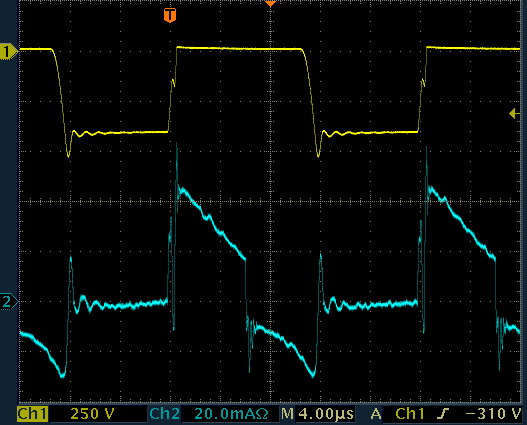Click the rising edge trigger slope icon
Image resolution: width=527 pixels, height=425 pixels.
[444, 414]
